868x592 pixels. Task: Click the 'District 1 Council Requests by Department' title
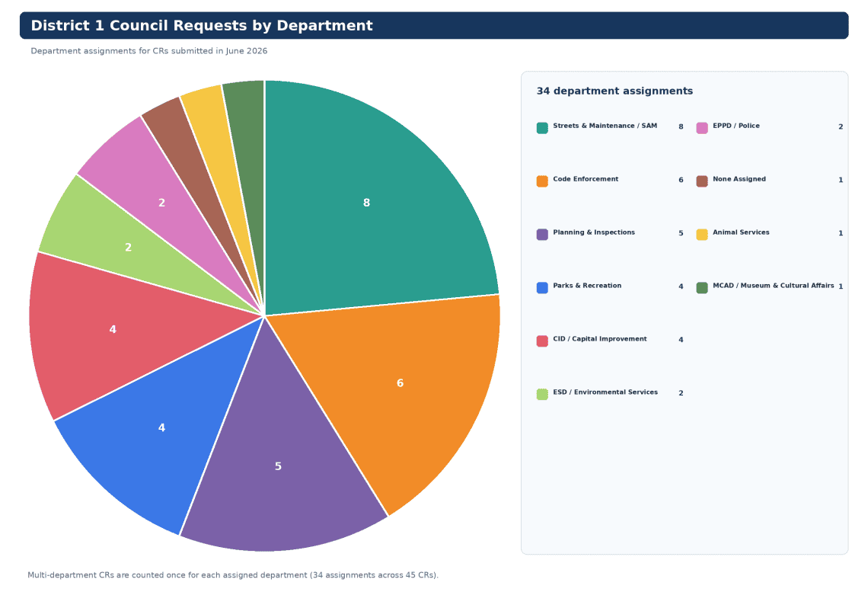pyautogui.click(x=202, y=25)
